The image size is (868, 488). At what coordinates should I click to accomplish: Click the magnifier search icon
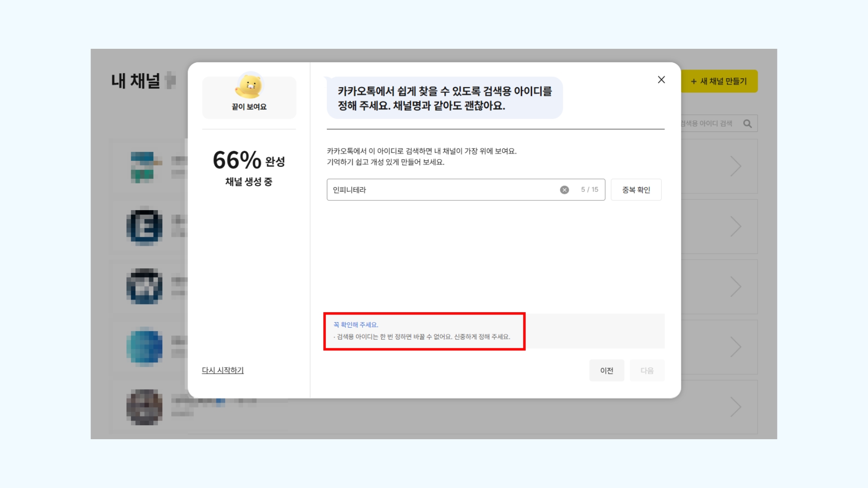point(747,123)
